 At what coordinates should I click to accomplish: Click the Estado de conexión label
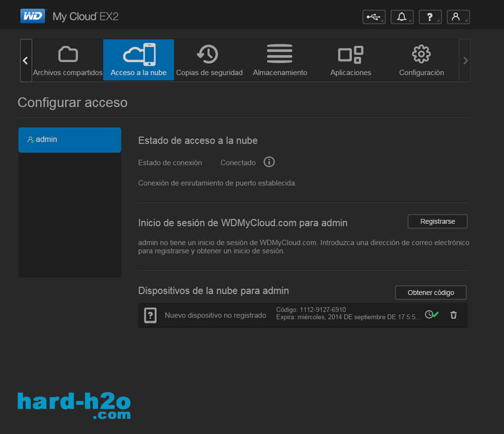coord(170,162)
